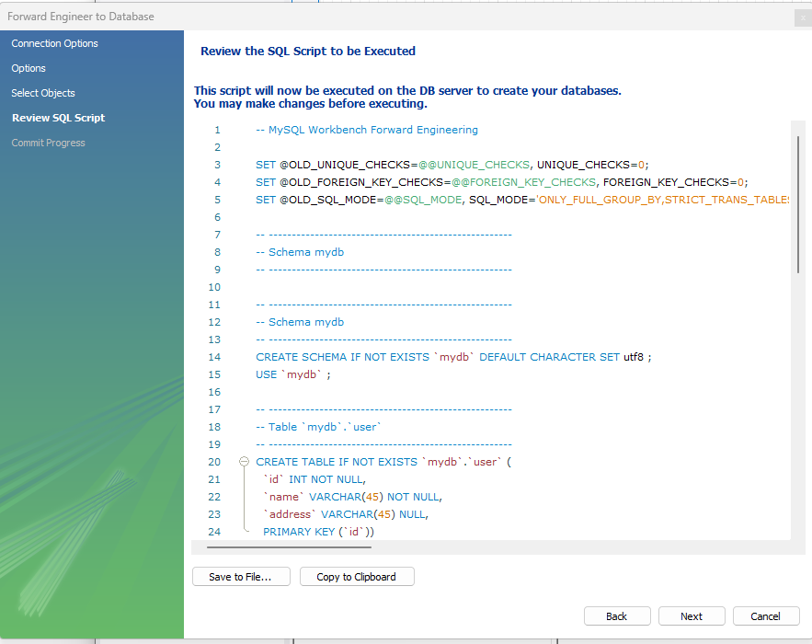Select the Commit Progress step
The height and width of the screenshot is (644, 812).
pos(48,143)
